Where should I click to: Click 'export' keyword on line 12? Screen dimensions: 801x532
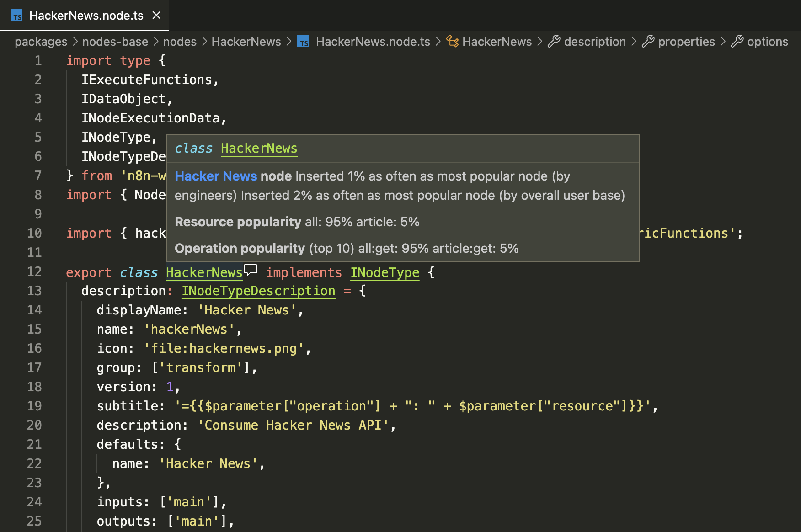[89, 272]
